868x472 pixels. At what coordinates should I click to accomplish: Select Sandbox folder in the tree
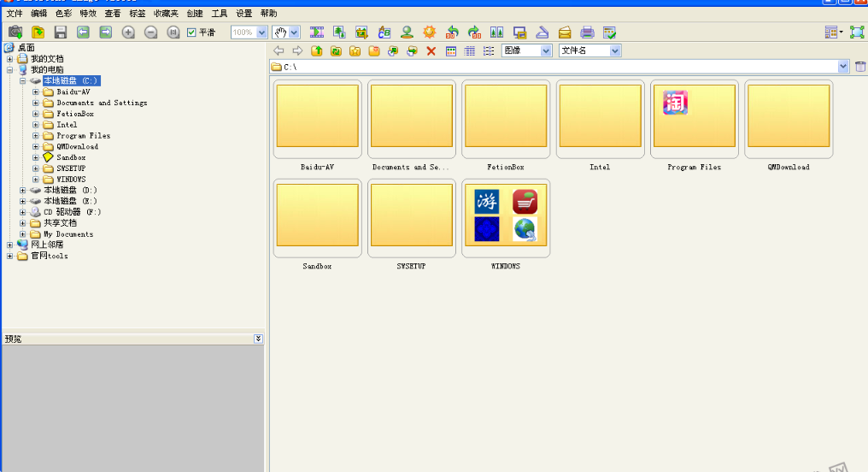(x=71, y=157)
